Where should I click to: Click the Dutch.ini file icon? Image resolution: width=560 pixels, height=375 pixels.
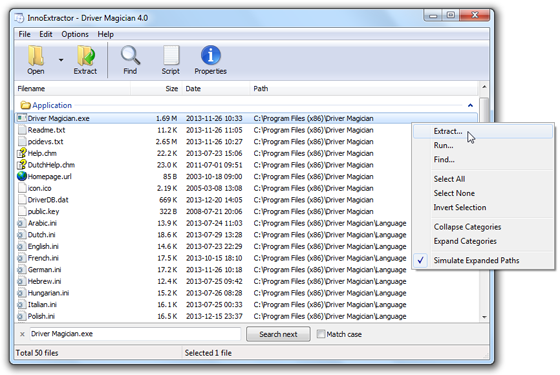[x=22, y=235]
